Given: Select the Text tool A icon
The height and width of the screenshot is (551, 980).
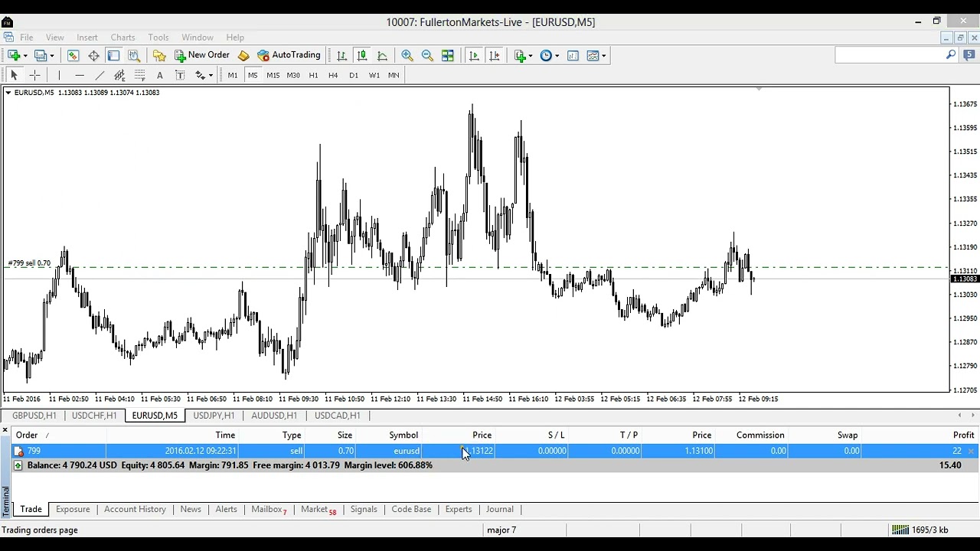Looking at the screenshot, I should point(160,75).
